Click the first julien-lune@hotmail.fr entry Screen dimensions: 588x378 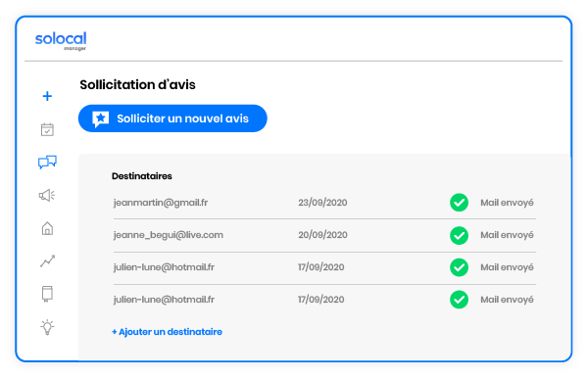[164, 267]
